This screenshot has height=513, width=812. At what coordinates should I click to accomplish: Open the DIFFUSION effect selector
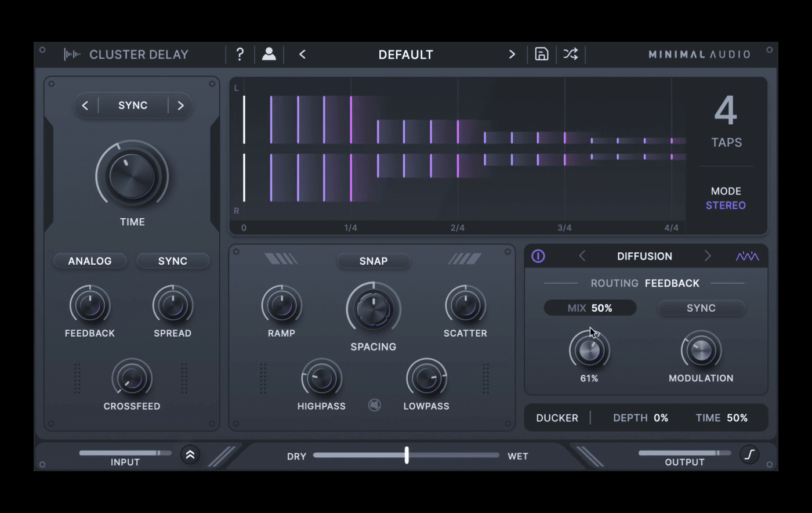(x=644, y=256)
